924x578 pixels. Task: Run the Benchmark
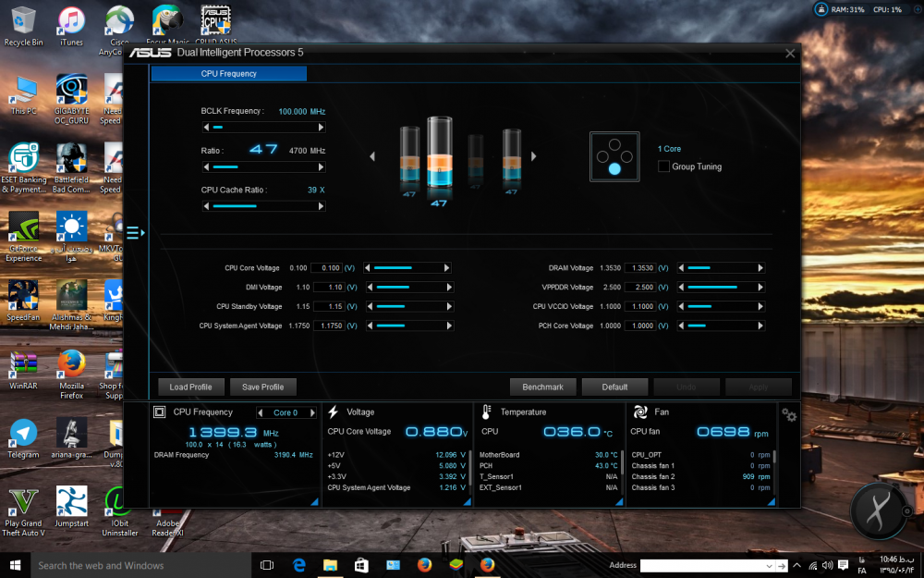pos(542,387)
